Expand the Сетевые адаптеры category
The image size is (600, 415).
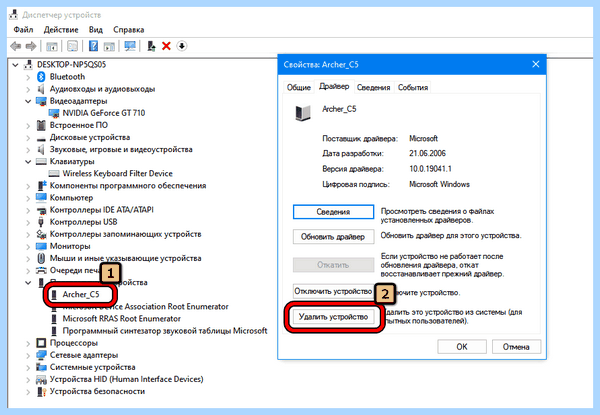pyautogui.click(x=28, y=356)
